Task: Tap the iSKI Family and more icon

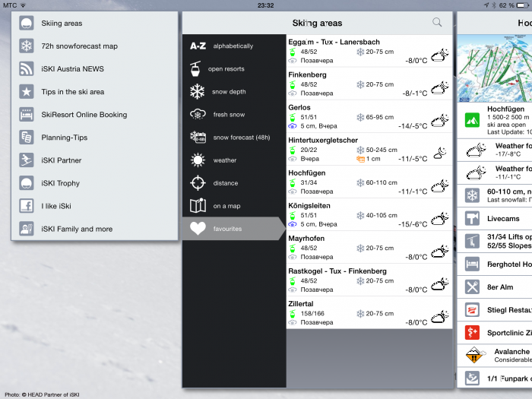Action: click(27, 229)
